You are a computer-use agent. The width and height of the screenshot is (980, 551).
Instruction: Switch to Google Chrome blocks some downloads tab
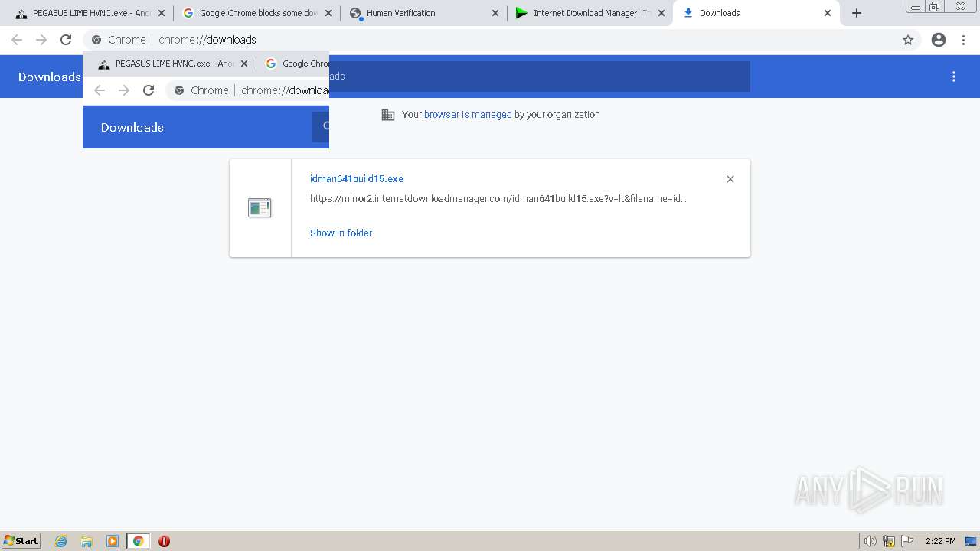click(x=256, y=13)
